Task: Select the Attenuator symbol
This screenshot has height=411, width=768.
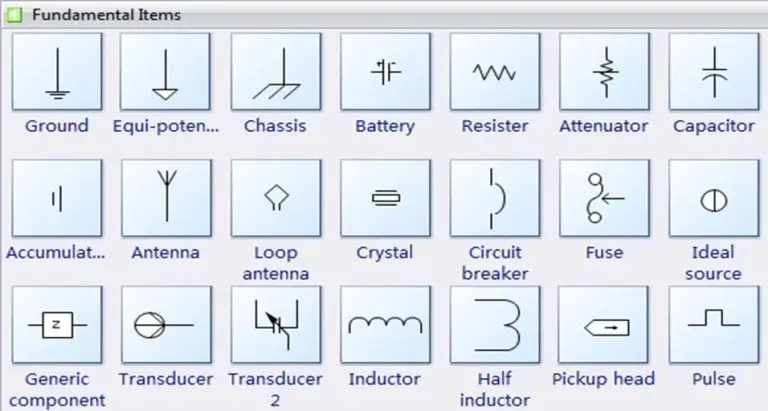Action: pos(604,72)
